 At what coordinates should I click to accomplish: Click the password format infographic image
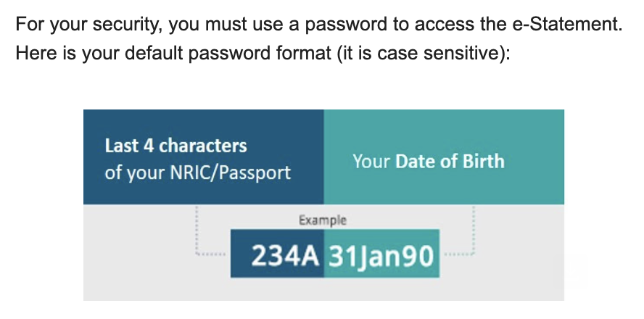(x=323, y=205)
